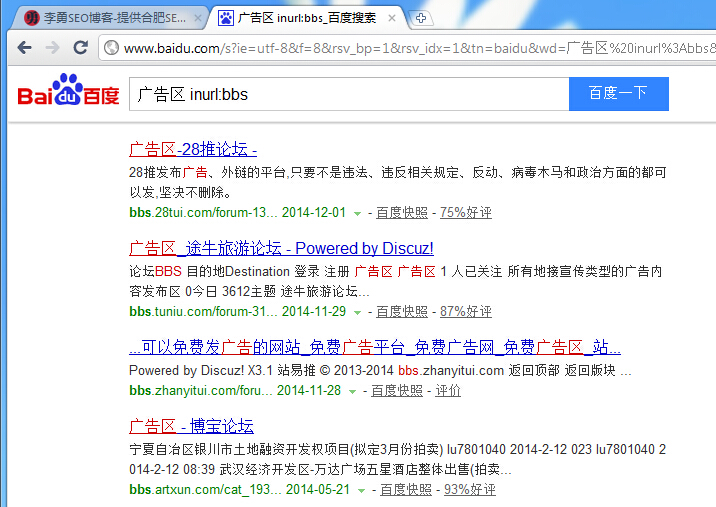Expand dropdown arrow next to bbs.zhanyitui.com date
This screenshot has height=507, width=716.
(x=353, y=391)
